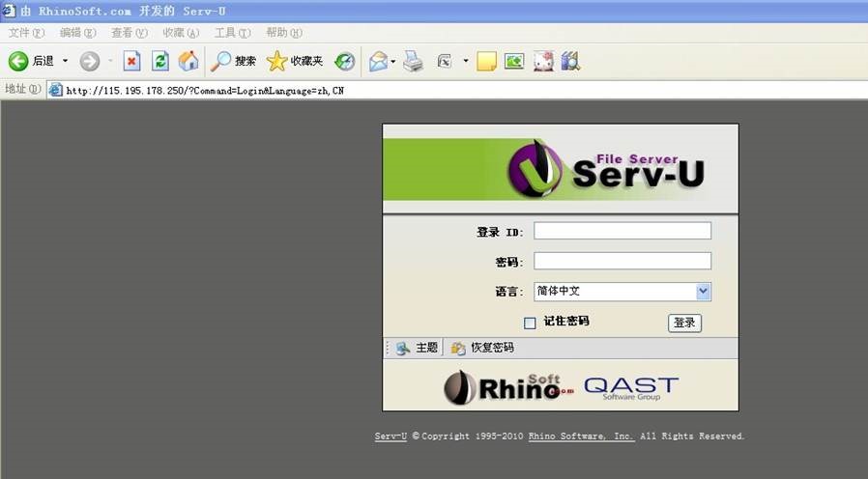Open the Rhino Software, Inc. link
868x479 pixels.
pos(581,437)
